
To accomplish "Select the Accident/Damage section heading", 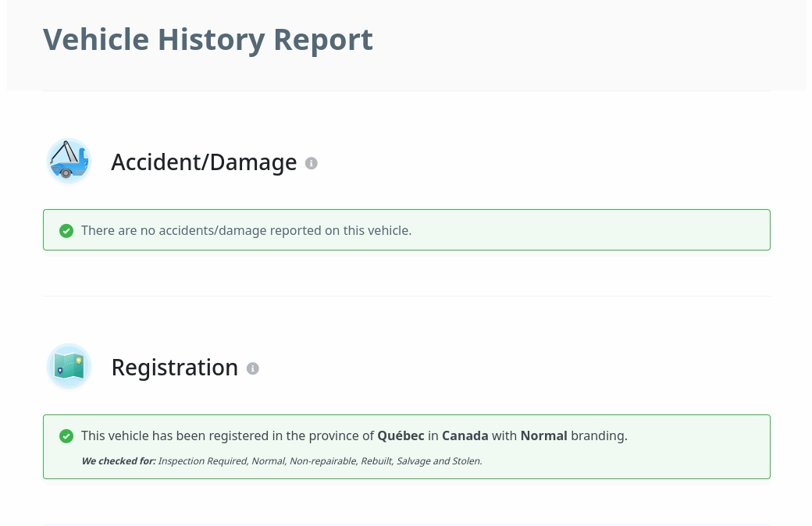I will (204, 162).
